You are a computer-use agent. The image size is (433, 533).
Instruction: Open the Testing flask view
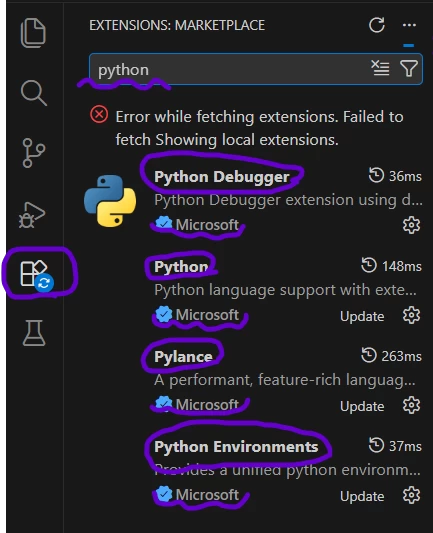click(34, 333)
